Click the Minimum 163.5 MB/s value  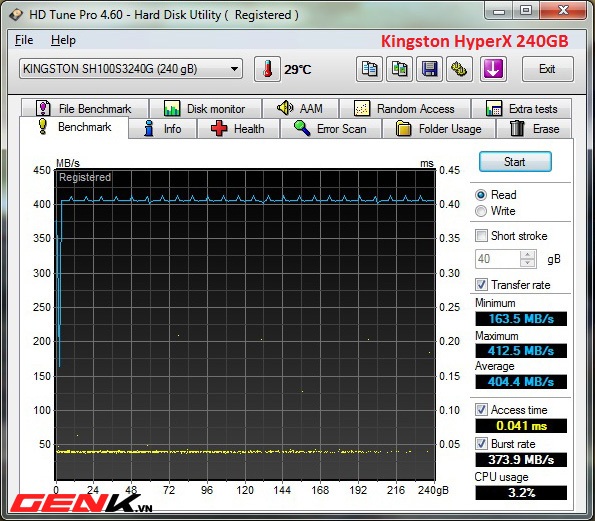[521, 319]
